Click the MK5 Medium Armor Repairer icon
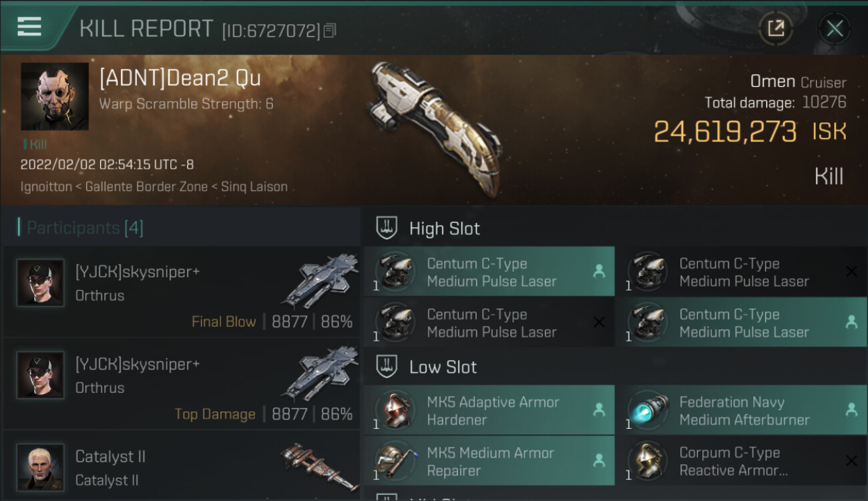The width and height of the screenshot is (868, 501). coord(395,462)
